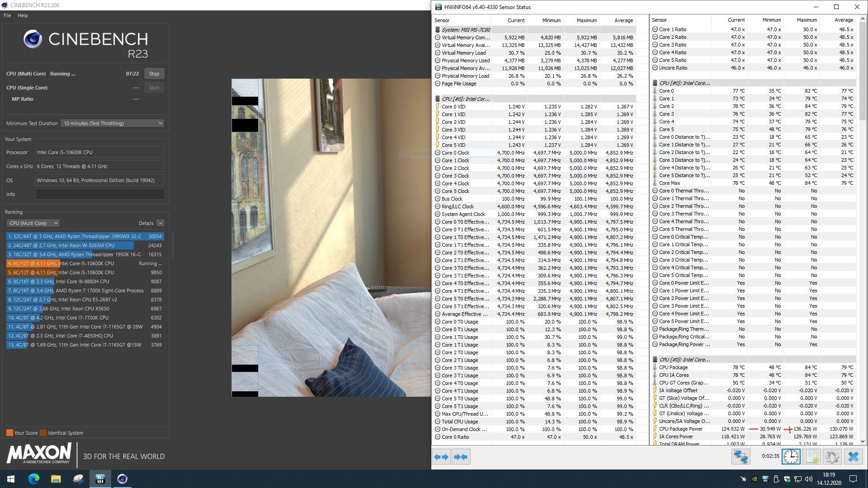The height and width of the screenshot is (488, 868).
Task: Open HWiNFO remote network monitoring icon
Action: pos(741,457)
